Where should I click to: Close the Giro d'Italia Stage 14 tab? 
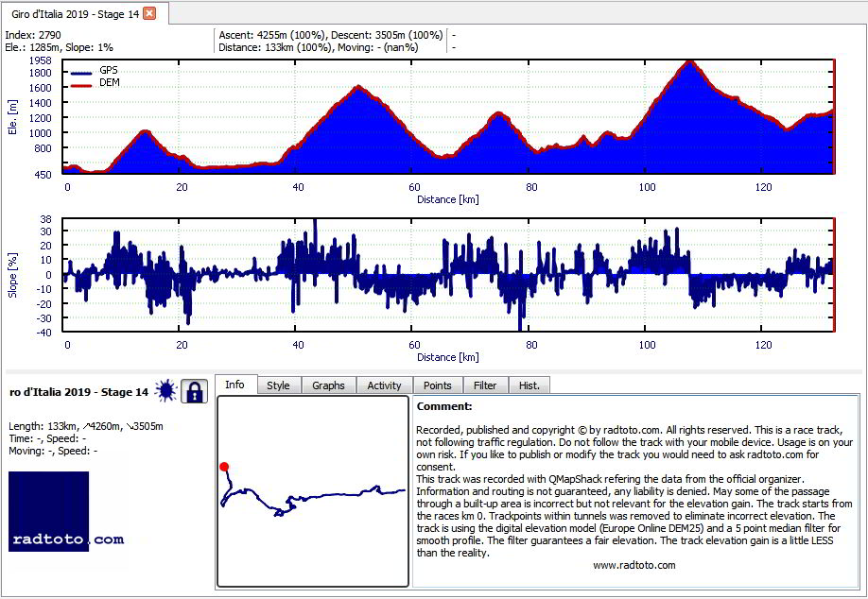tap(149, 14)
